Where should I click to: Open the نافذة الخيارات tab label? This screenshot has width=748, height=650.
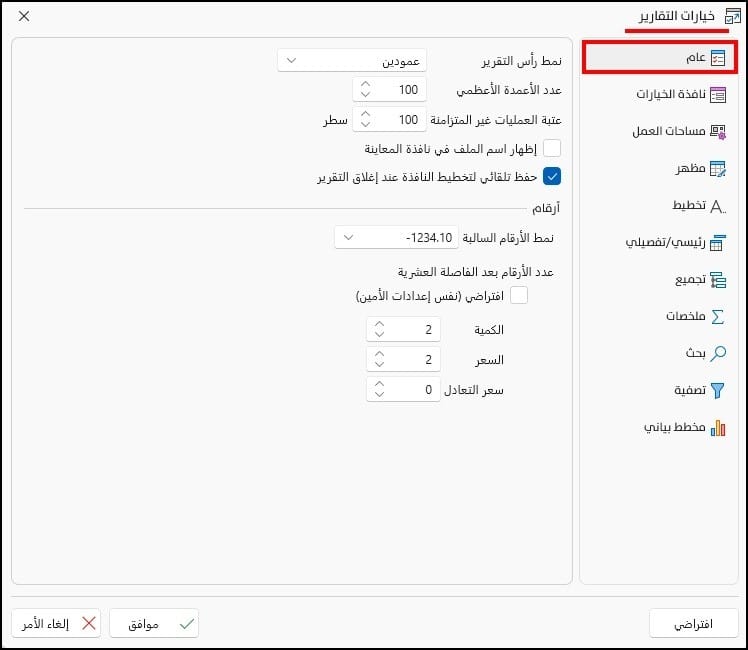(671, 94)
